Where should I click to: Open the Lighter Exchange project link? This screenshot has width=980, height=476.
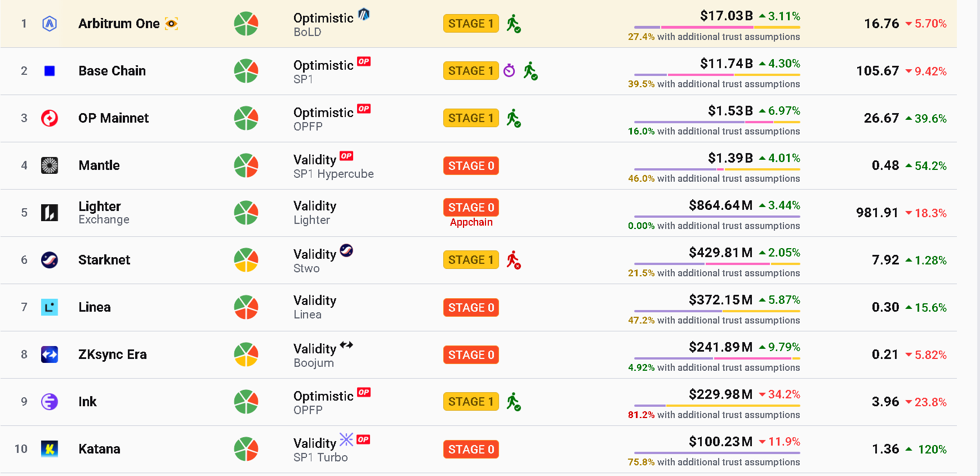(104, 213)
